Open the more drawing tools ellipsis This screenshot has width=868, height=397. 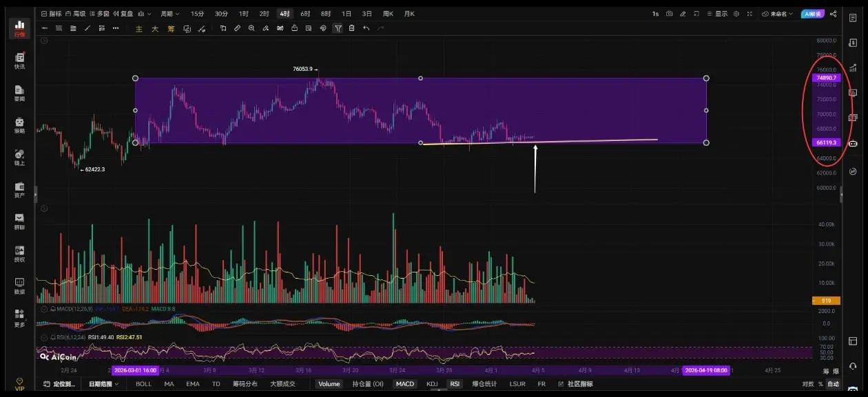point(115,28)
